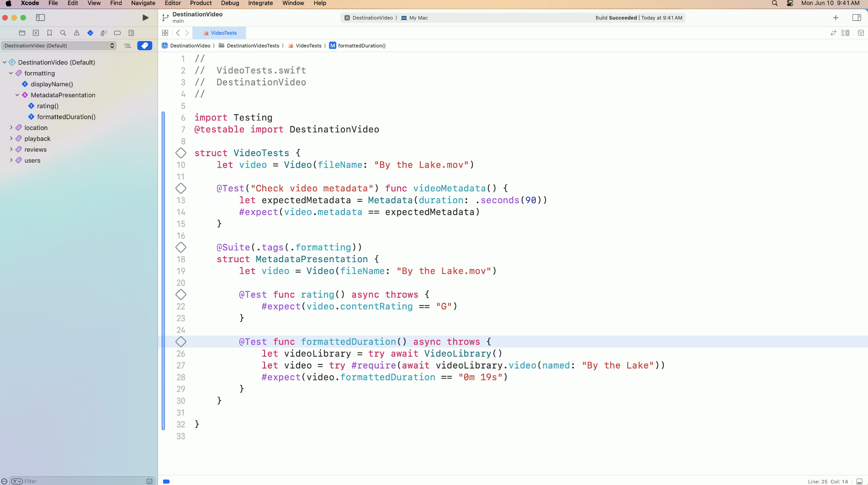
Task: Open the Issue navigator warning icon
Action: coord(77,33)
